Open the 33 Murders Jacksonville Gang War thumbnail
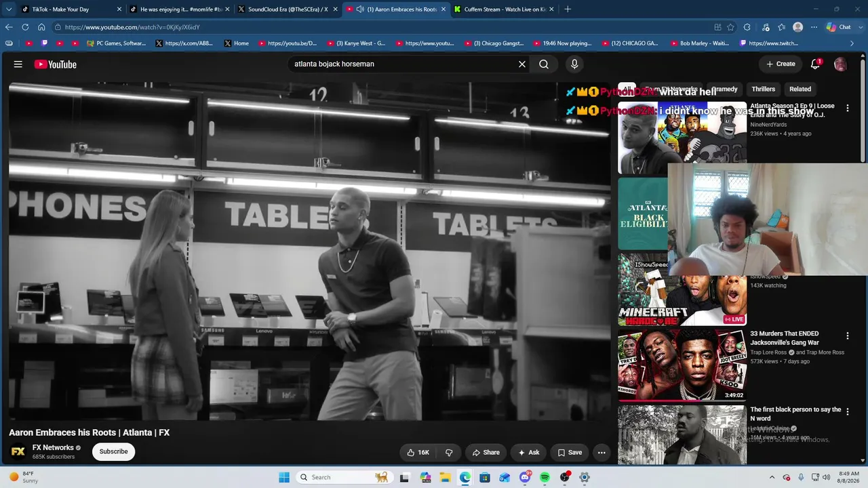 [x=682, y=365]
